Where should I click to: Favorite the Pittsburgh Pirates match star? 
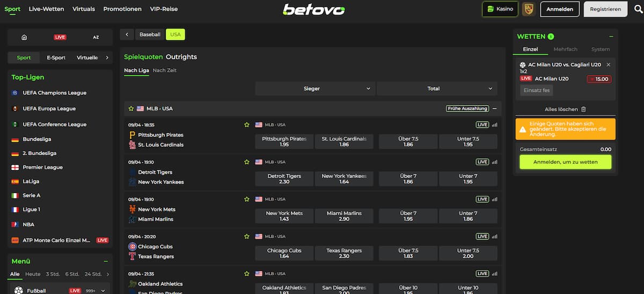pos(247,124)
